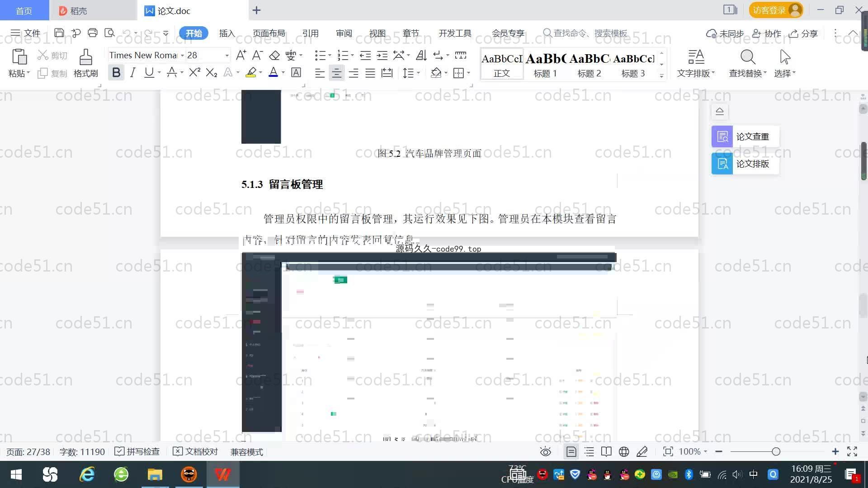Switch to the 审阅 ribbon tab
Image resolution: width=868 pixels, height=488 pixels.
(344, 33)
